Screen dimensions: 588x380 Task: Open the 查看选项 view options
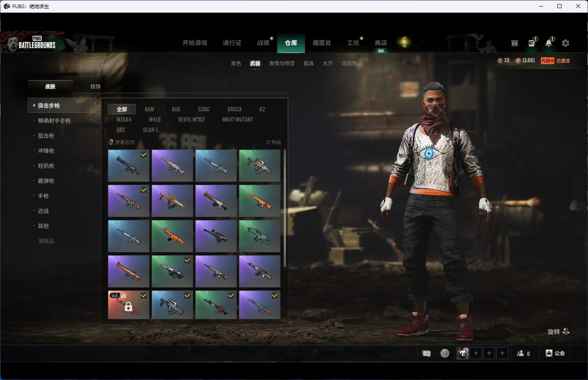click(124, 142)
